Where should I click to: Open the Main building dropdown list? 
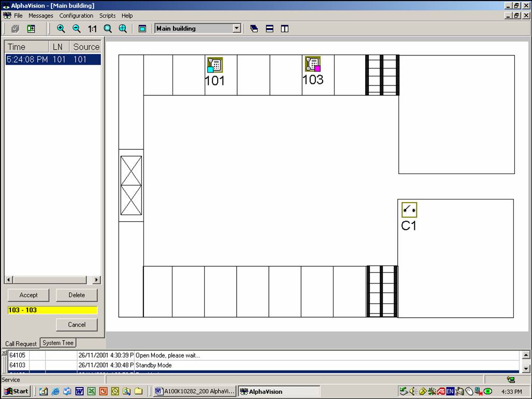[237, 28]
